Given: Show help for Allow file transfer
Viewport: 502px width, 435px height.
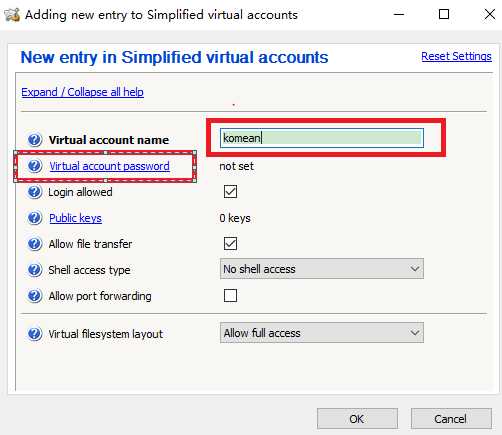Looking at the screenshot, I should pos(35,244).
